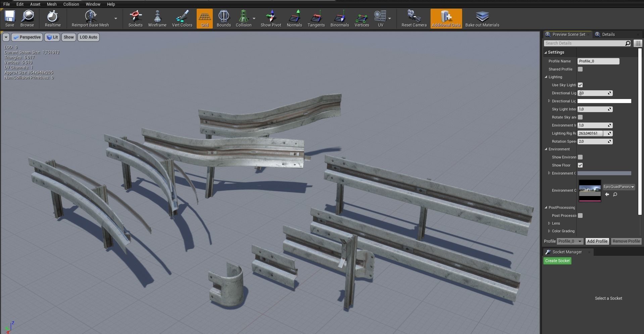The width and height of the screenshot is (644, 334).
Task: Enable Show Environment checkbox
Action: point(580,157)
